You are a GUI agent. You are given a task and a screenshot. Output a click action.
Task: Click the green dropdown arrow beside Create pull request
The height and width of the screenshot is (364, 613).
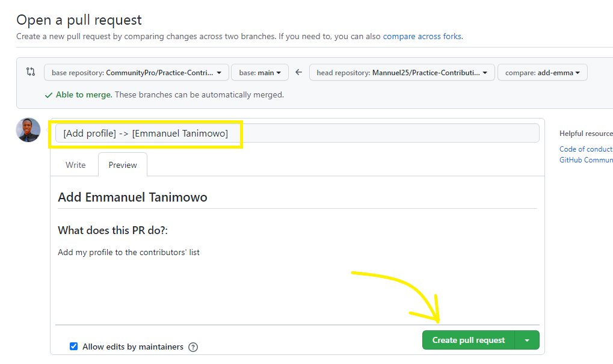click(x=527, y=339)
